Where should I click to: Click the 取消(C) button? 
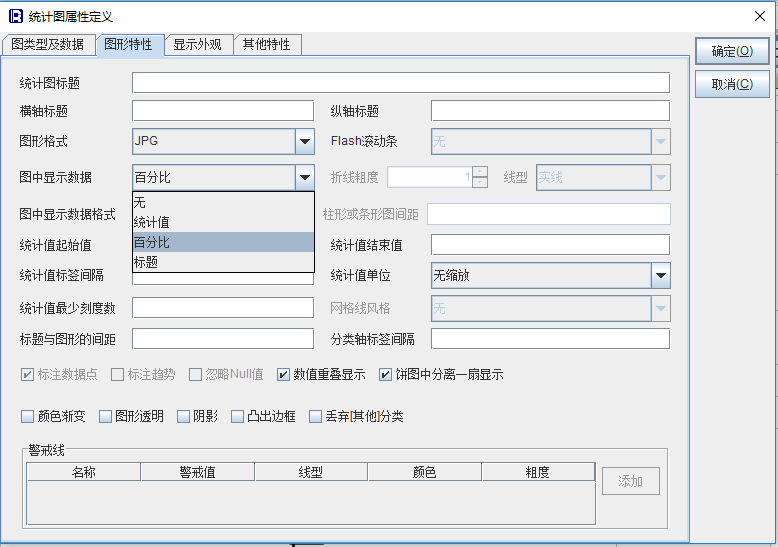click(x=732, y=84)
